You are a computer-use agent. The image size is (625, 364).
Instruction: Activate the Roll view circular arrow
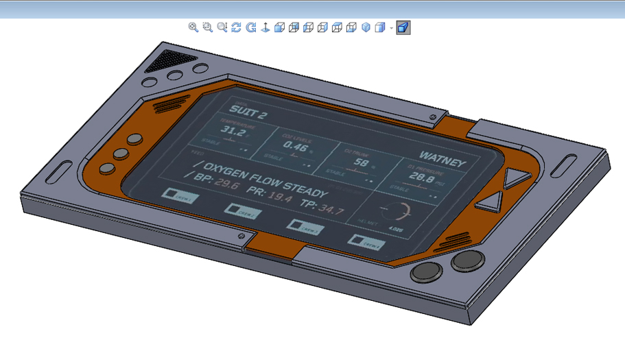[x=250, y=27]
